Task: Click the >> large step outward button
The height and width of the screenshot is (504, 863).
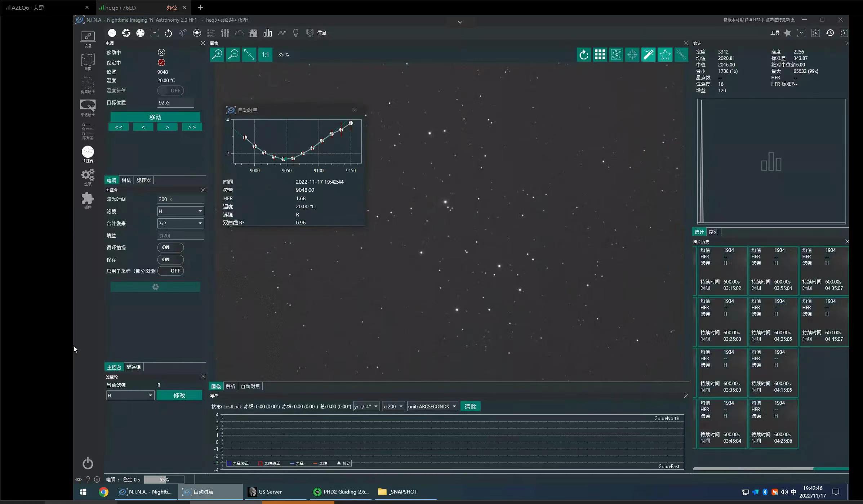Action: 192,127
